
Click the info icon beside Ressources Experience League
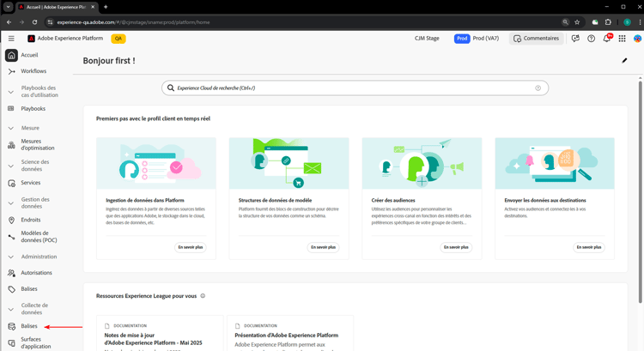203,296
